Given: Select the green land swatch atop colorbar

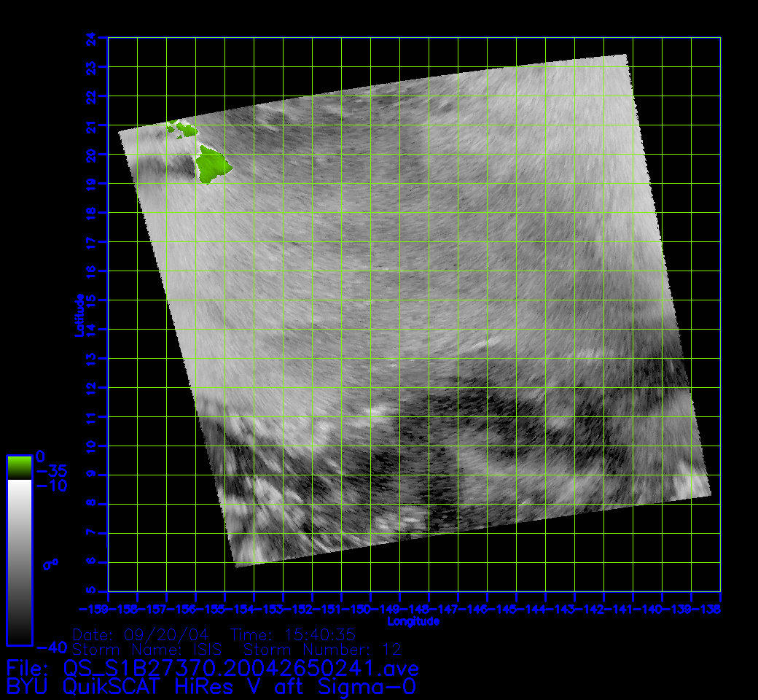Looking at the screenshot, I should tap(19, 467).
